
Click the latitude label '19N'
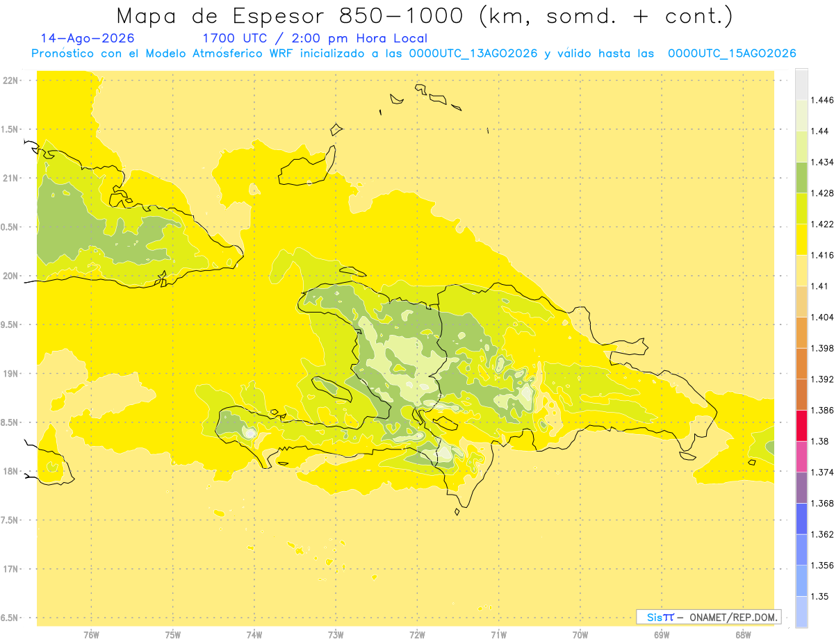10,374
